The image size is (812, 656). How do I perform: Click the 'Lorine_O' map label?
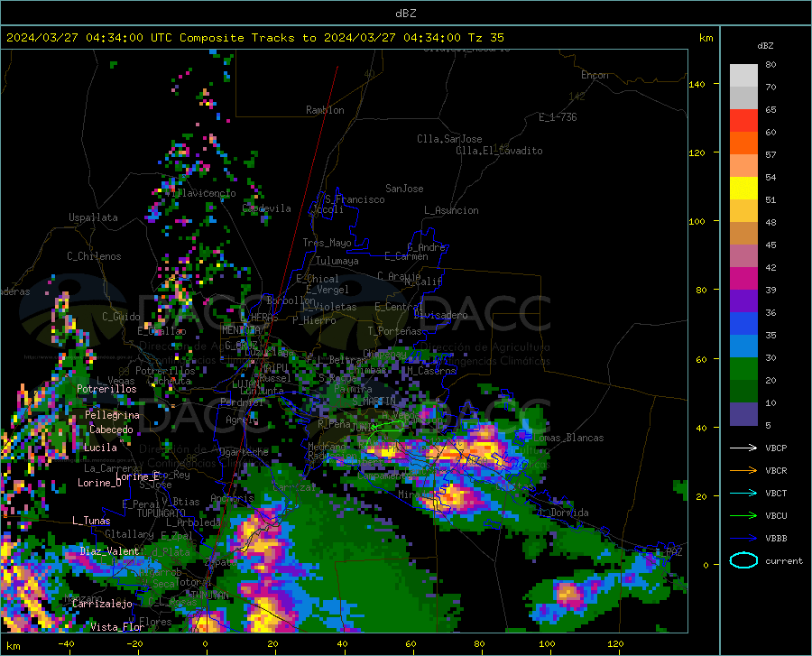99,483
